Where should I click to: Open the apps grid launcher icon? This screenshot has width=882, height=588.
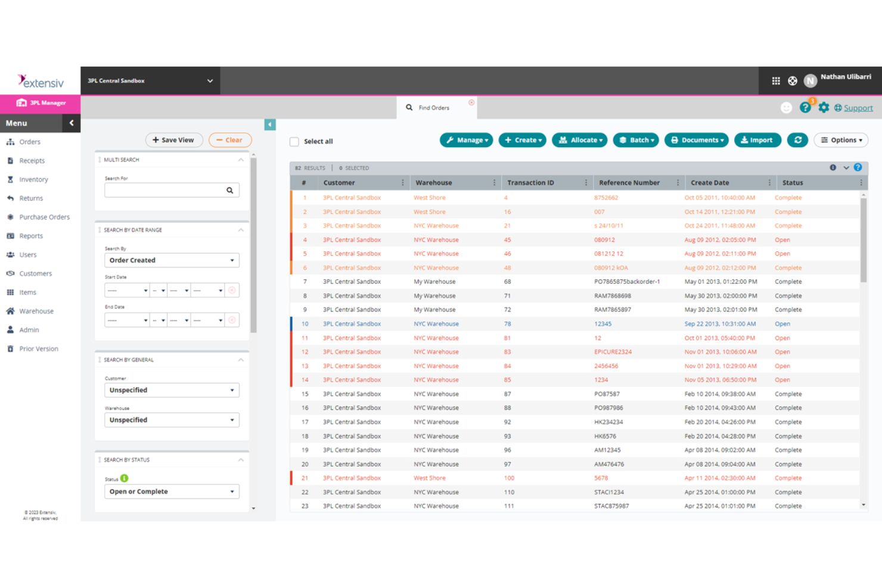tap(775, 81)
